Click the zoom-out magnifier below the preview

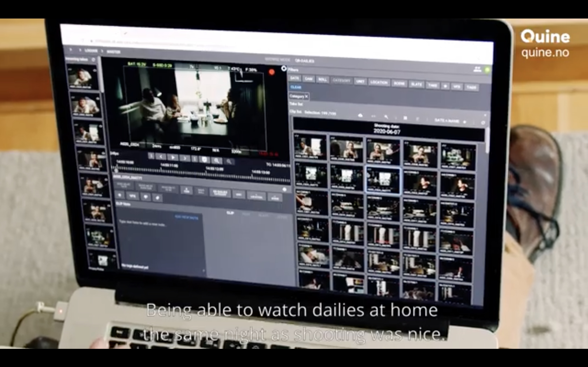click(229, 161)
